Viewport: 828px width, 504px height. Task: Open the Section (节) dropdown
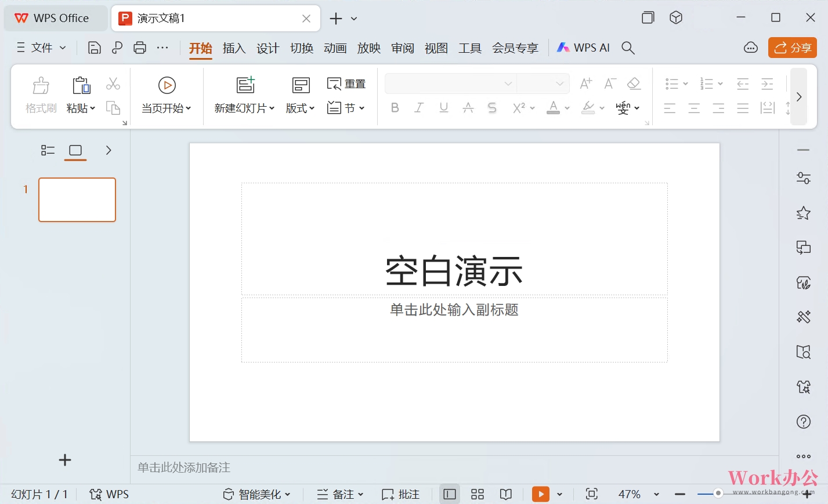click(346, 108)
